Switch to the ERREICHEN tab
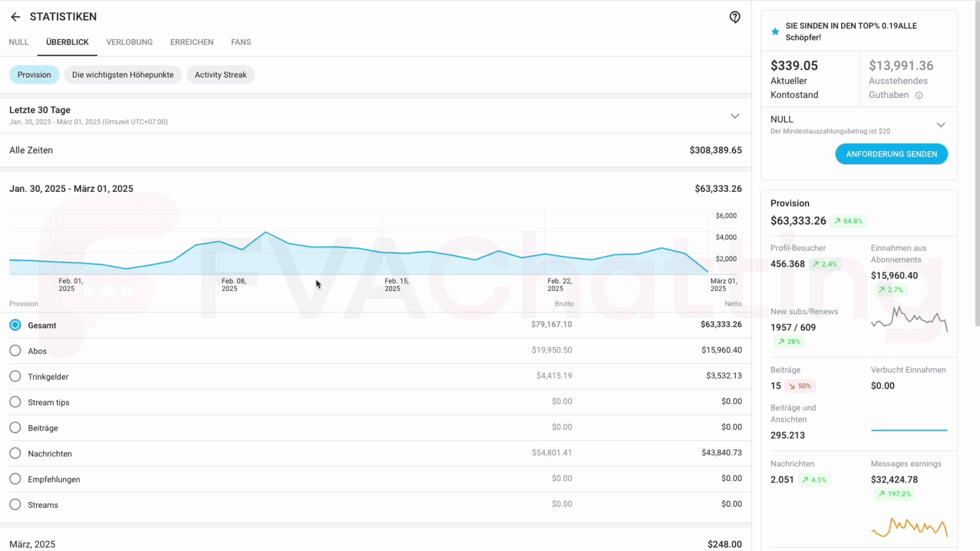This screenshot has width=980, height=551. 191,42
